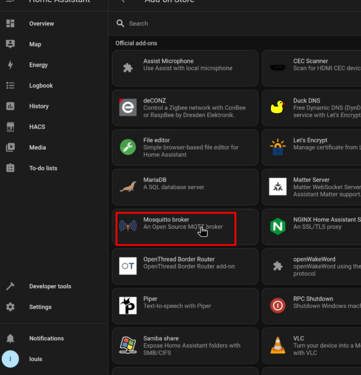Click the RPC Shutdown power icon
Image resolution: width=361 pixels, height=375 pixels.
(277, 305)
